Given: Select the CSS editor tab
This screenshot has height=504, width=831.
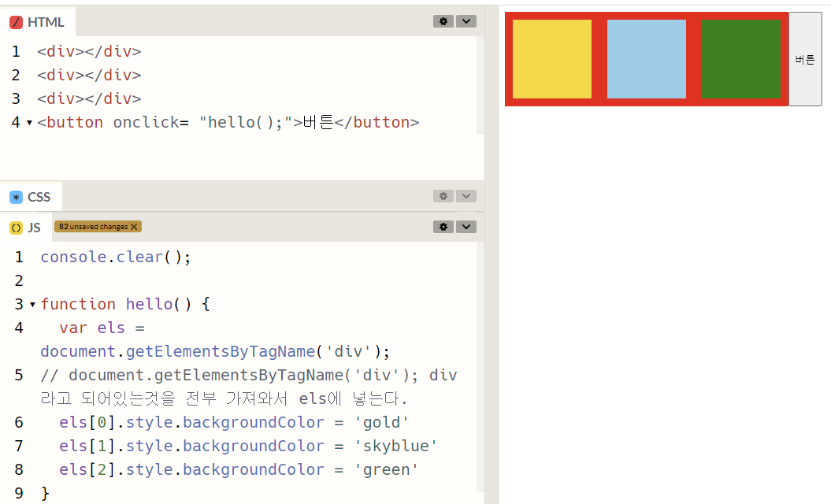Looking at the screenshot, I should [x=31, y=197].
